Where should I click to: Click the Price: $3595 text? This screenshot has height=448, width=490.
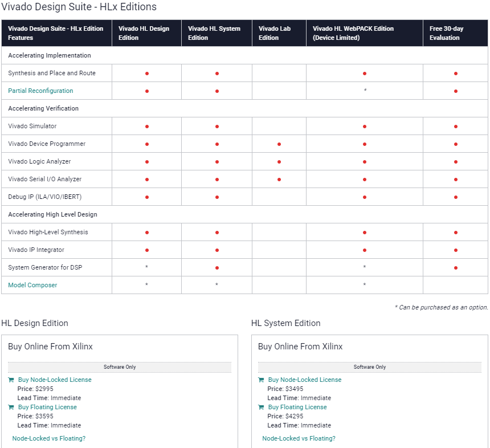[35, 416]
